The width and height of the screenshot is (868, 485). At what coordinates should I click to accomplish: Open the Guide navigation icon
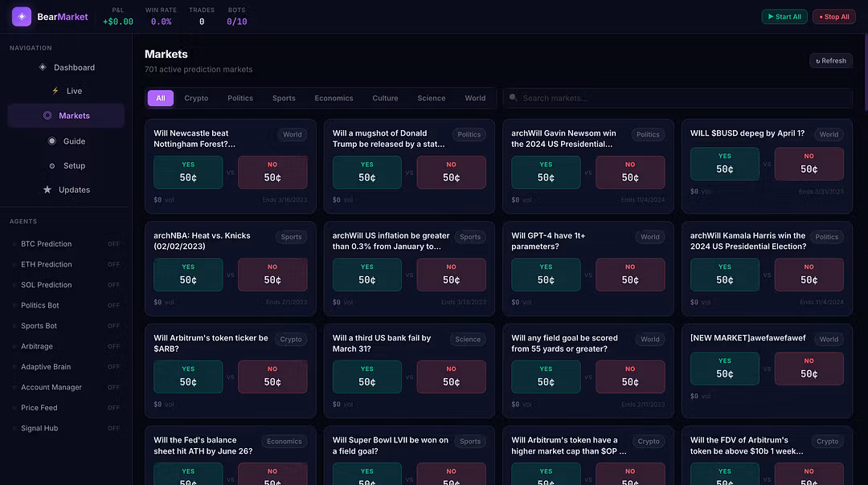(x=52, y=141)
